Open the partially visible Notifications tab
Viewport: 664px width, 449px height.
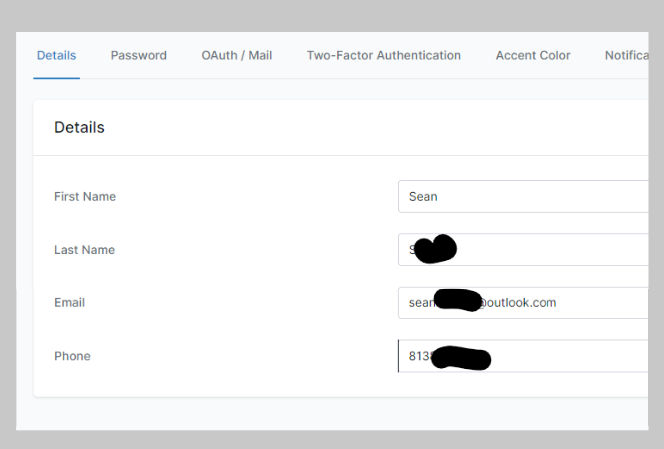627,55
